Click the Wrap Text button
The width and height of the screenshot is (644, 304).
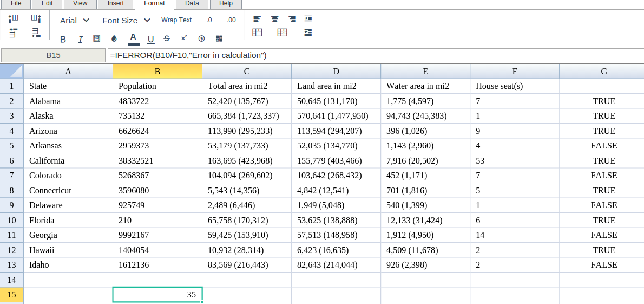click(176, 20)
